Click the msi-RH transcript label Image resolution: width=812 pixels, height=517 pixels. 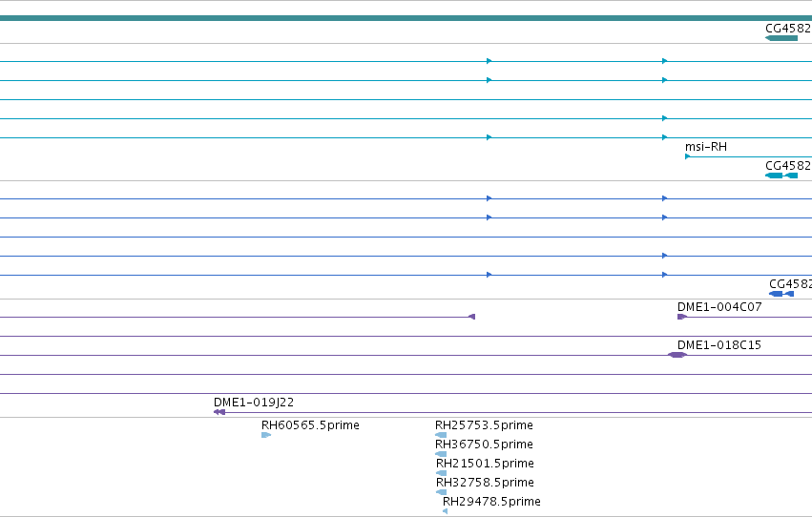pyautogui.click(x=706, y=147)
